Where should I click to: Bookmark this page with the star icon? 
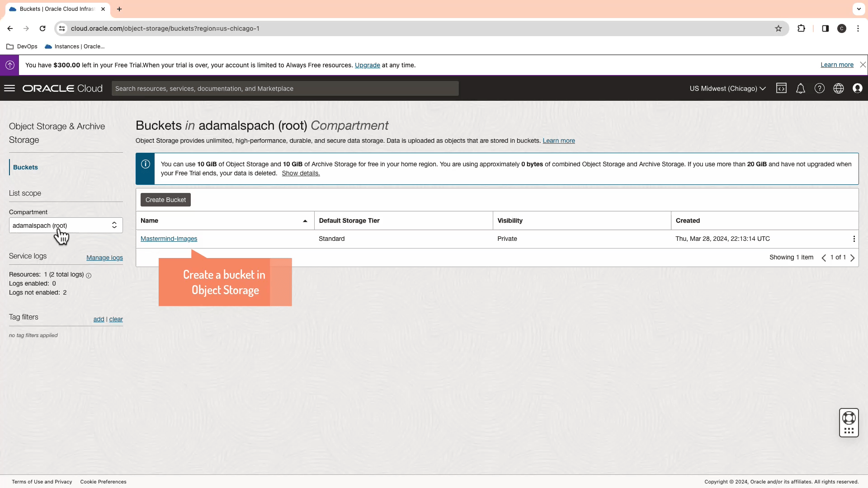tap(778, 28)
